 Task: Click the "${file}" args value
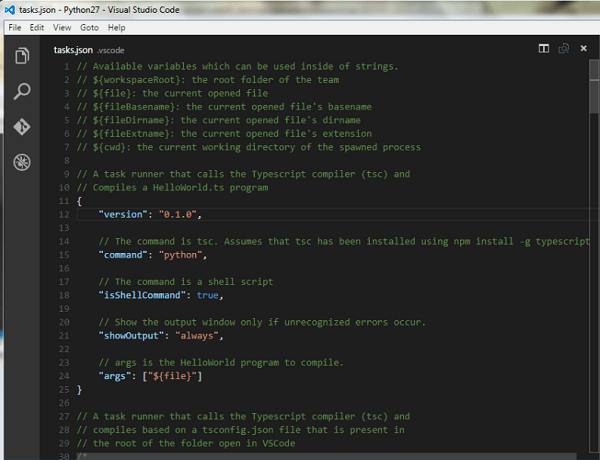coord(176,375)
